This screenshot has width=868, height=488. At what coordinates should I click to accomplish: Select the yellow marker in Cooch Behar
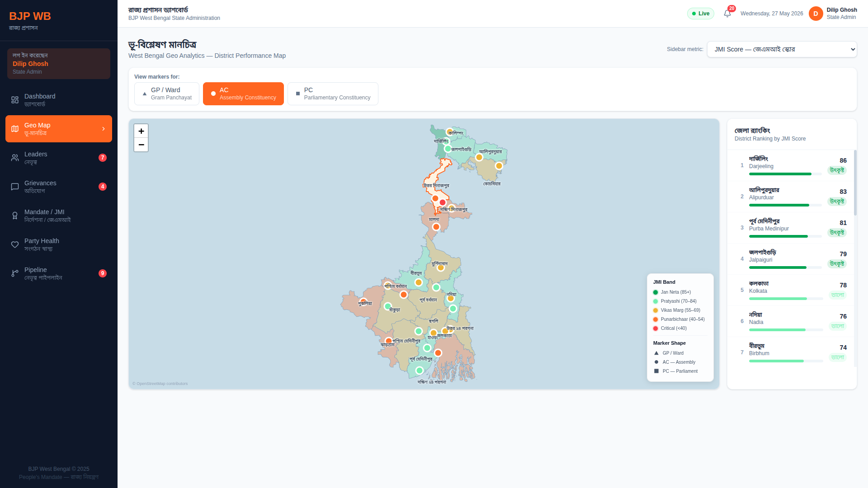(499, 166)
